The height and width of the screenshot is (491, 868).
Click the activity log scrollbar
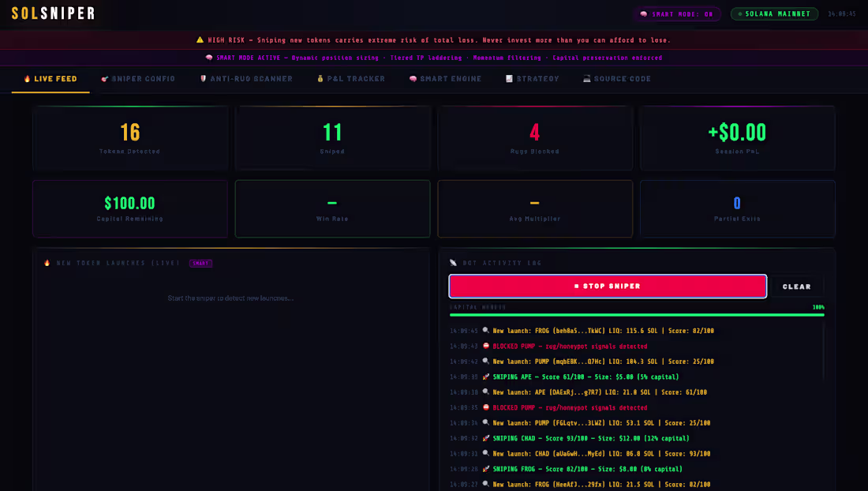coord(823,351)
